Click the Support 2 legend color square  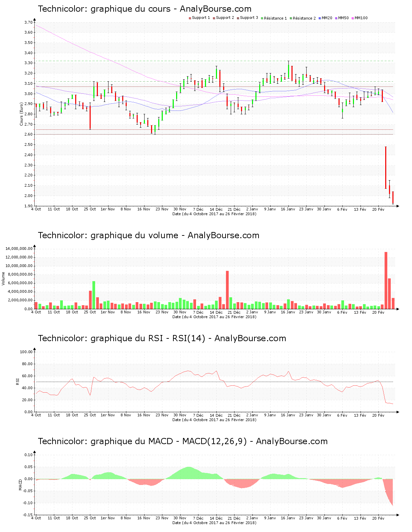(x=214, y=18)
